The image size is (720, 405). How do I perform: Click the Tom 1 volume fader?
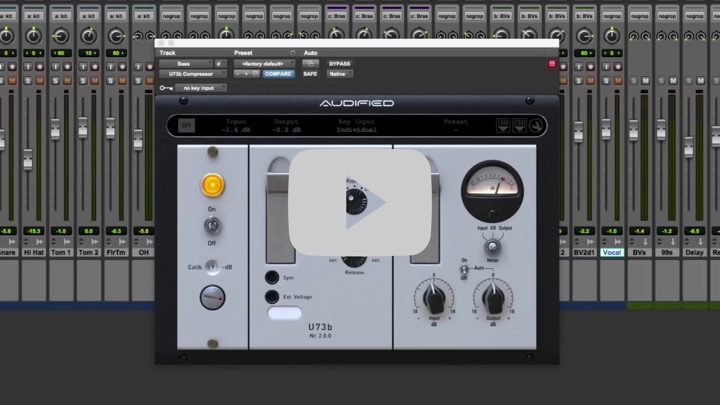[56, 129]
